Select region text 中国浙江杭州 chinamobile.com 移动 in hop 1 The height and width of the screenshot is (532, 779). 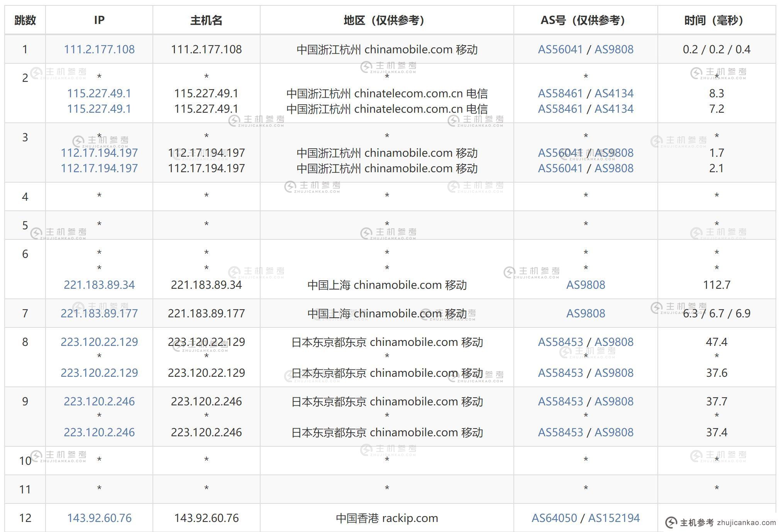pyautogui.click(x=387, y=49)
